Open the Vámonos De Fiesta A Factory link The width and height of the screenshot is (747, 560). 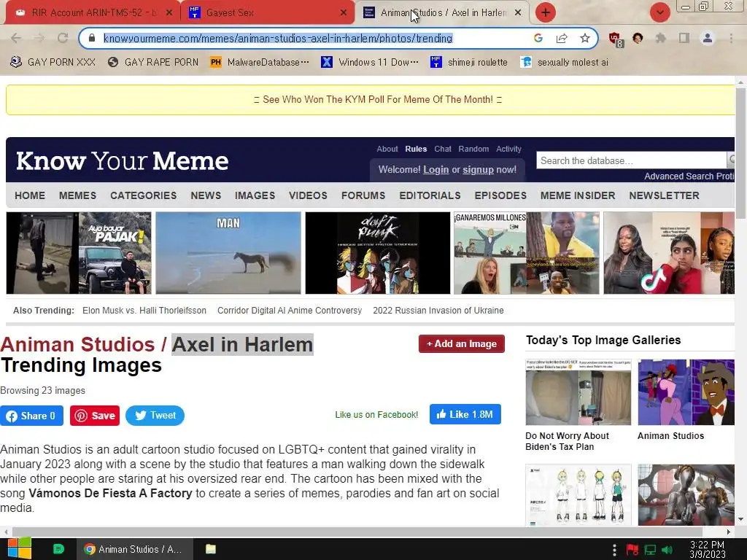(110, 494)
